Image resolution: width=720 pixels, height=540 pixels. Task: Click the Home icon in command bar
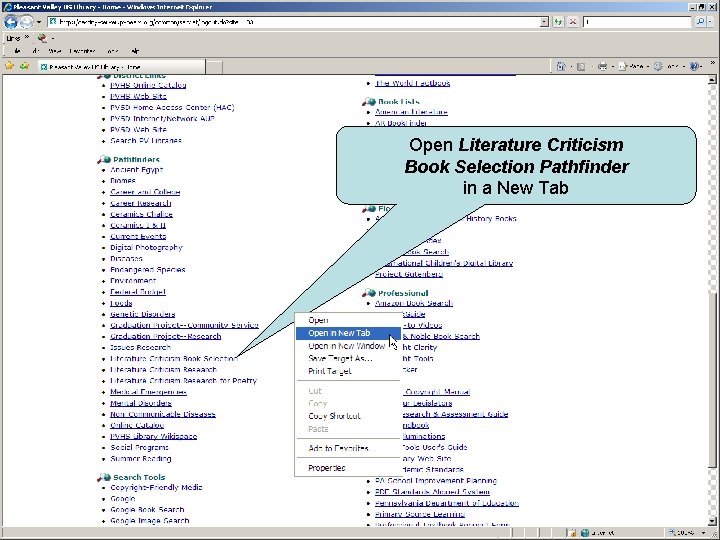[x=561, y=67]
